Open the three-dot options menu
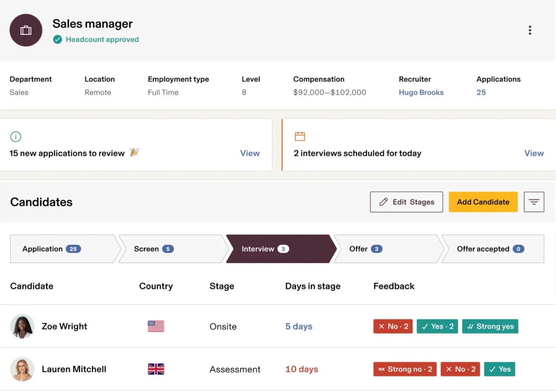This screenshot has height=392, width=556. 530,30
